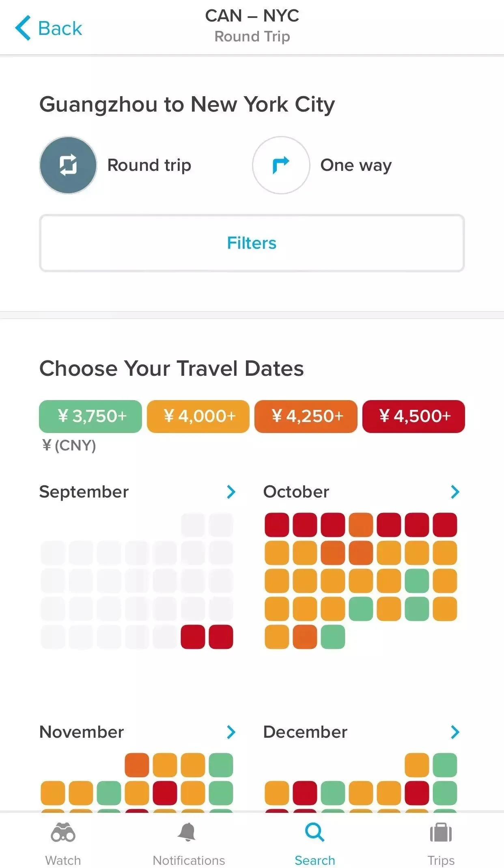Expand December month with chevron
Image resolution: width=504 pixels, height=868 pixels.
click(x=455, y=732)
